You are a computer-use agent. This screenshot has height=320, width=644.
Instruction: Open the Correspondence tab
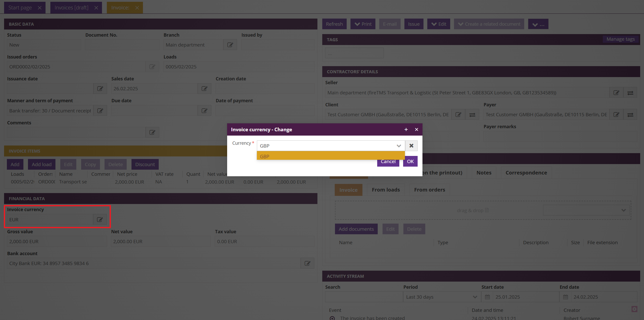[x=526, y=173]
